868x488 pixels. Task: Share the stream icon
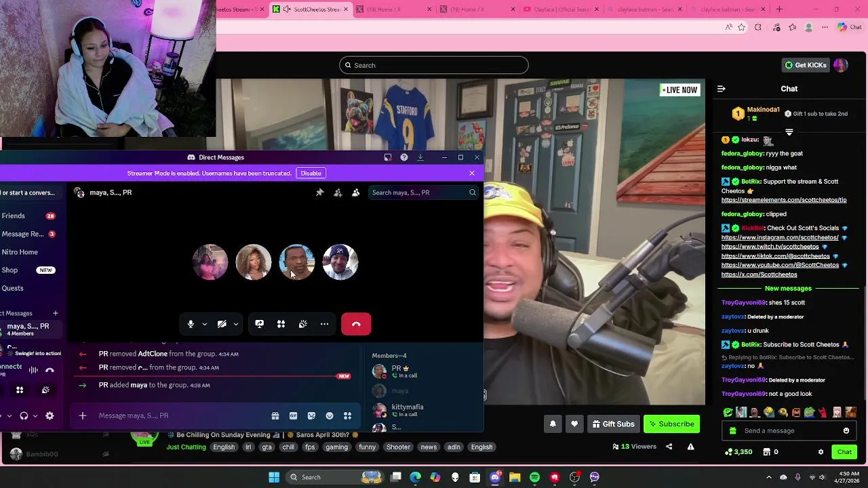click(669, 447)
